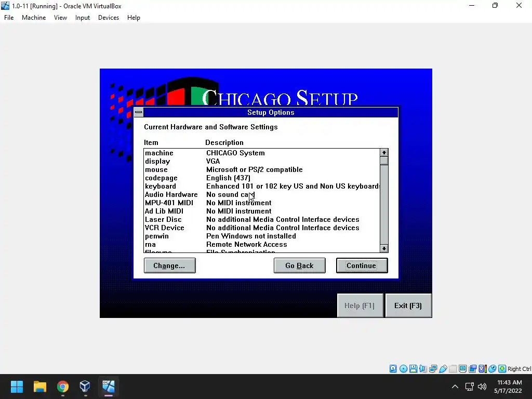Select the mouse row, PS/2 compatible
This screenshot has width=532, height=399.
[262, 170]
